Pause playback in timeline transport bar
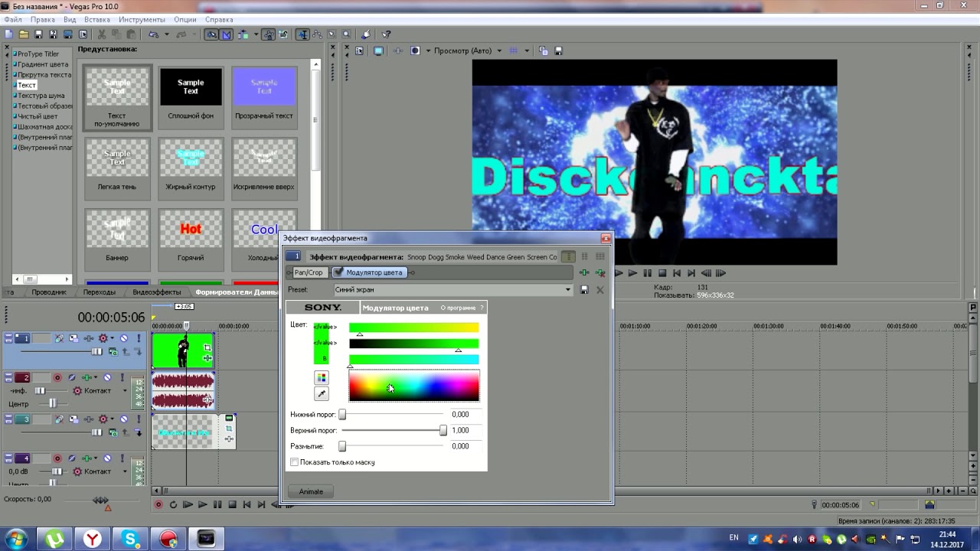980x551 pixels. pyautogui.click(x=217, y=504)
